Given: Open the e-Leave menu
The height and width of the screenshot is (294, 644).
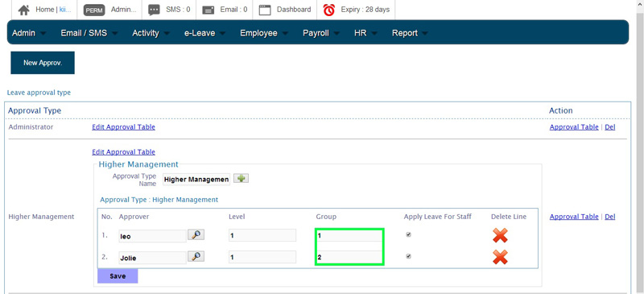Looking at the screenshot, I should point(200,33).
